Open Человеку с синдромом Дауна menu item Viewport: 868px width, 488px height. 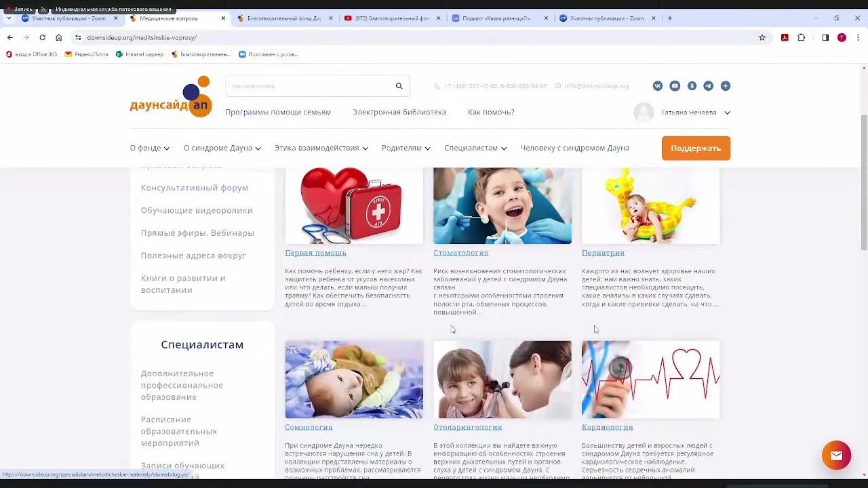[x=575, y=148]
